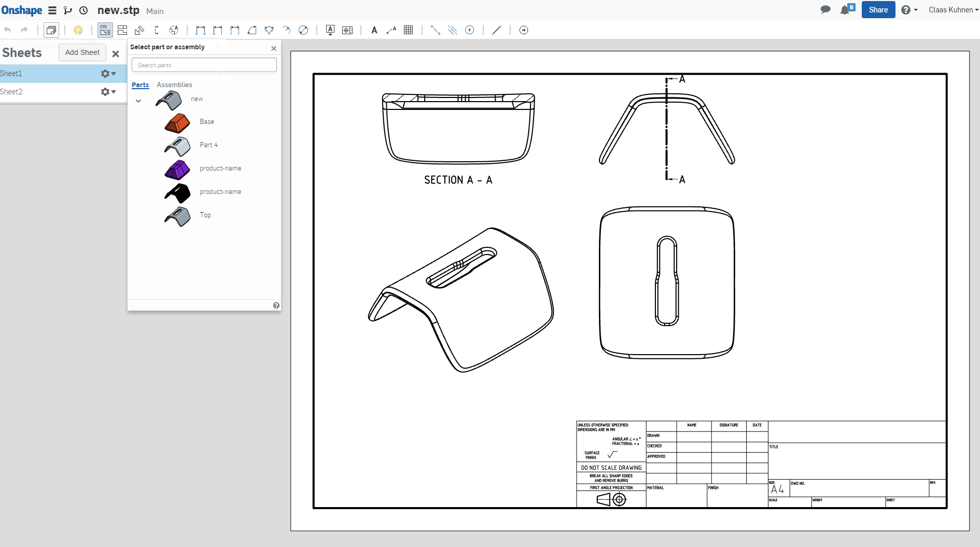Click the dialog help question mark icon
Viewport: 980px width, 547px height.
click(x=276, y=305)
